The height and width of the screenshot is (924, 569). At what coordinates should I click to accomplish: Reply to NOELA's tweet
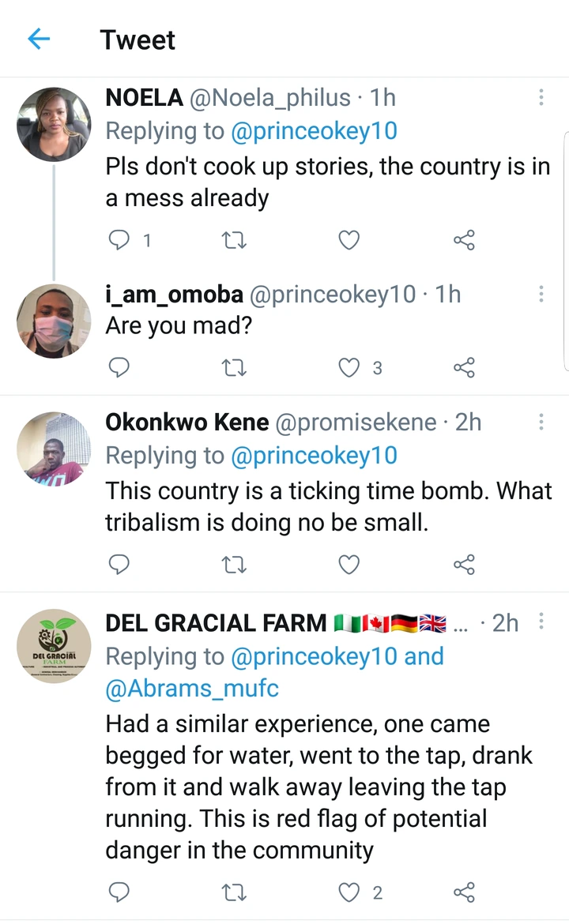[119, 240]
